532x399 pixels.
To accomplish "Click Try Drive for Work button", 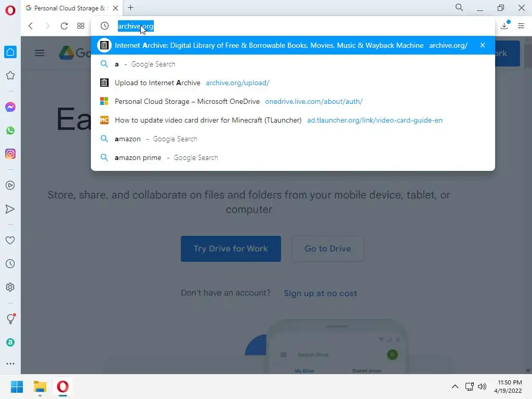I will click(x=231, y=249).
